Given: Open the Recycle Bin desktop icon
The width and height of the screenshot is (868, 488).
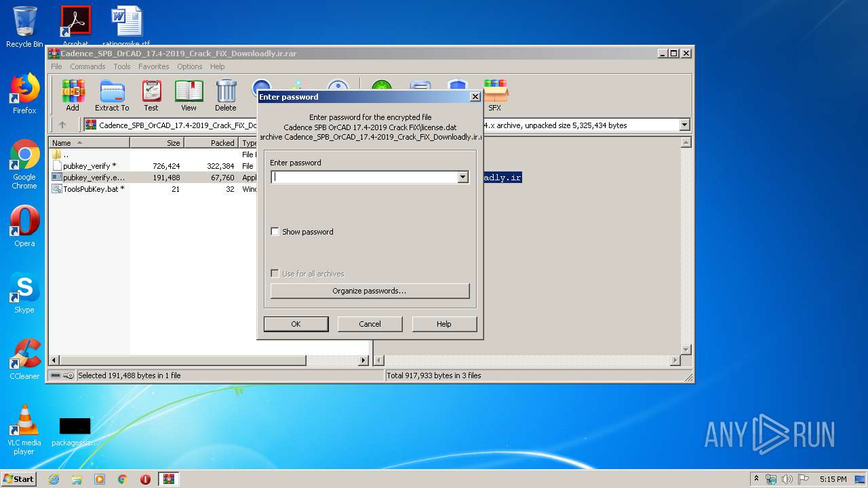Looking at the screenshot, I should (24, 27).
